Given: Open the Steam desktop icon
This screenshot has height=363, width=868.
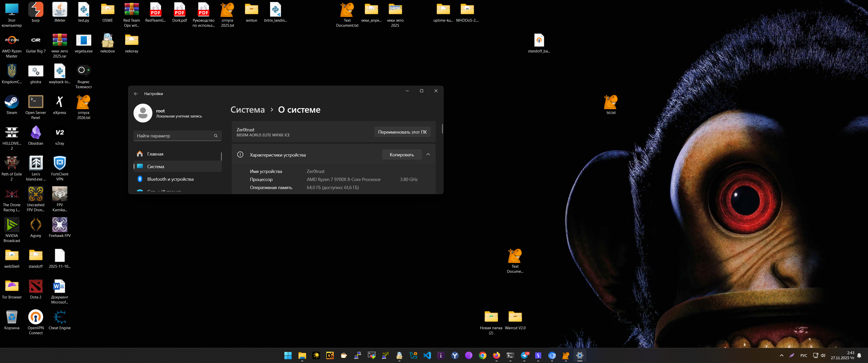Looking at the screenshot, I should (11, 102).
